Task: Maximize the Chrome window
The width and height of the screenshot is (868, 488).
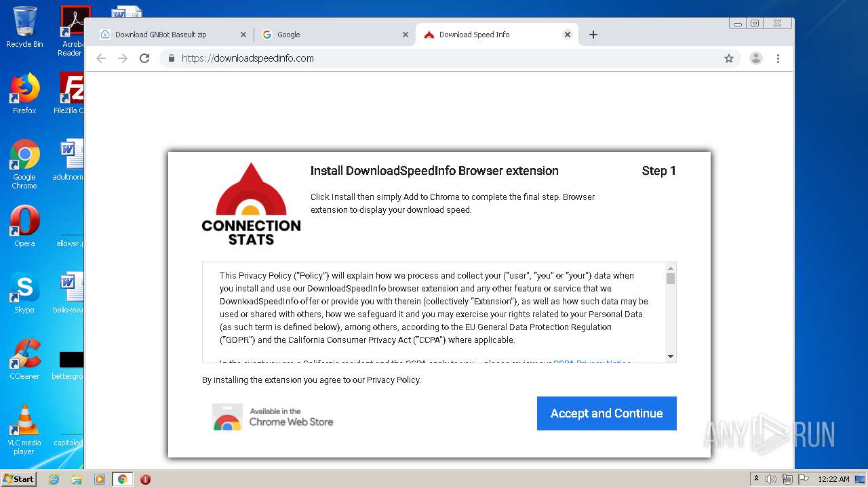Action: 754,24
